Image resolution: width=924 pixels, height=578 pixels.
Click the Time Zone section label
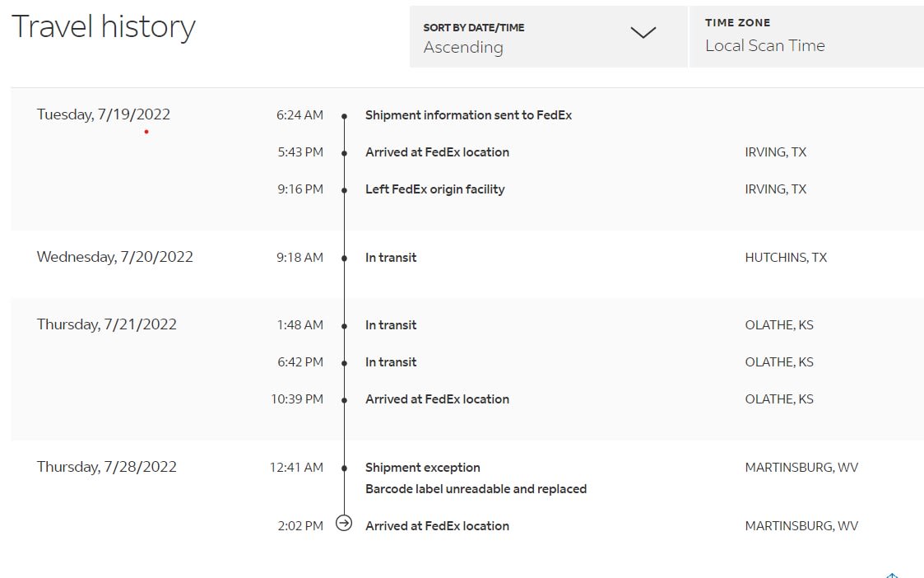tap(736, 22)
